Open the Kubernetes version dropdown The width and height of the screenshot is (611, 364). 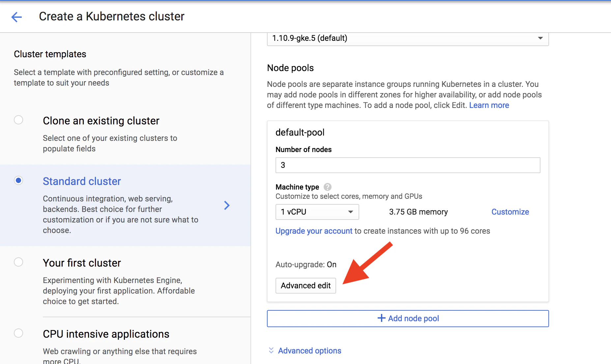click(408, 39)
